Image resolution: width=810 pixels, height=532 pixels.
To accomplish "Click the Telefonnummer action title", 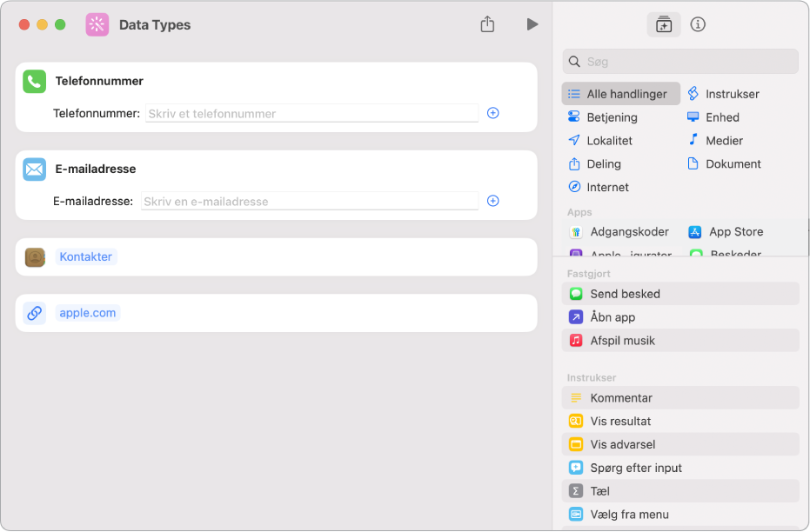I will click(99, 81).
